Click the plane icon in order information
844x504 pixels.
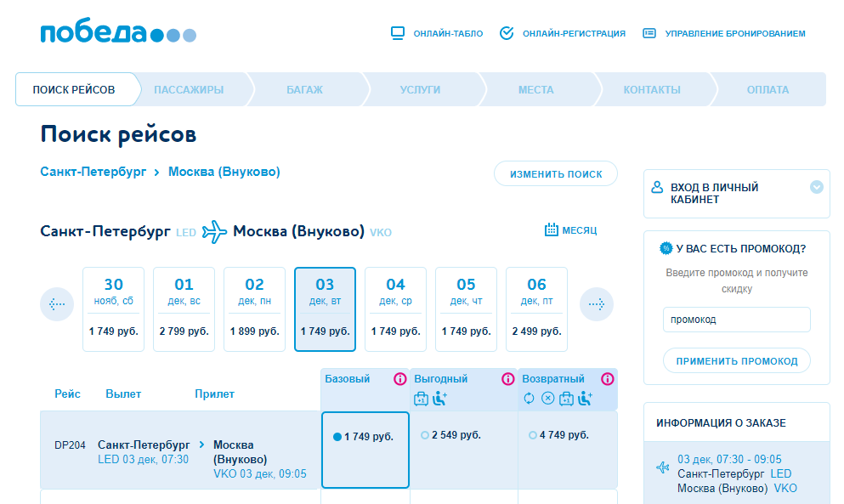663,467
